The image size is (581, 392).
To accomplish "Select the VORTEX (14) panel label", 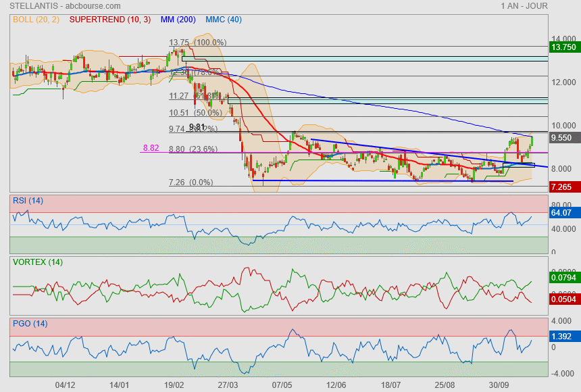I will click(37, 262).
